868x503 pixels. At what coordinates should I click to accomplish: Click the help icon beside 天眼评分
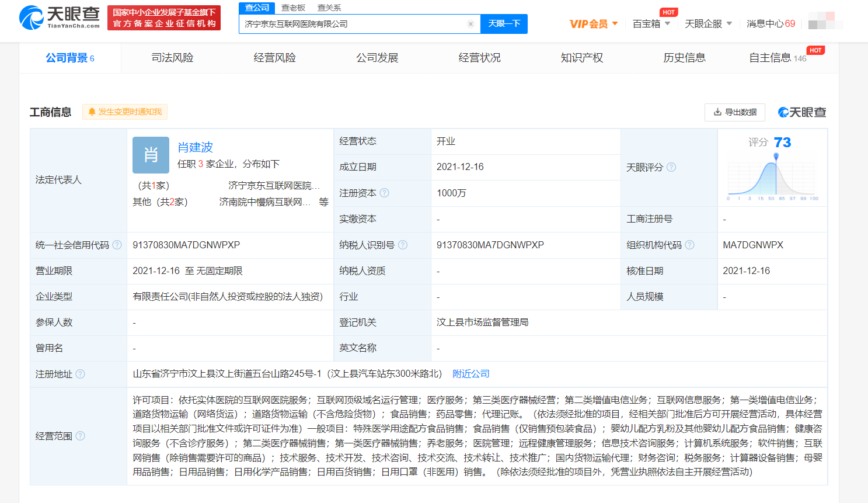click(671, 167)
